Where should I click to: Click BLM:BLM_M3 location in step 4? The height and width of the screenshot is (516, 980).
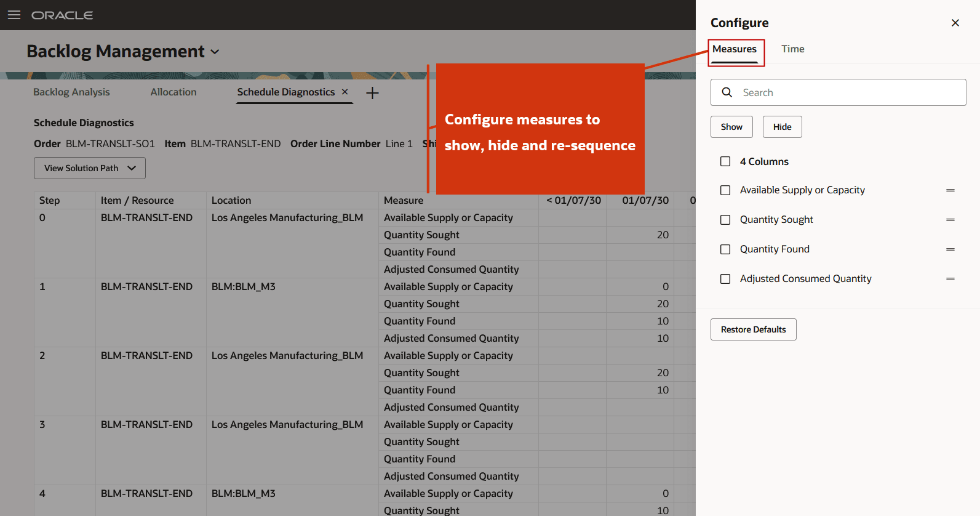coord(244,493)
